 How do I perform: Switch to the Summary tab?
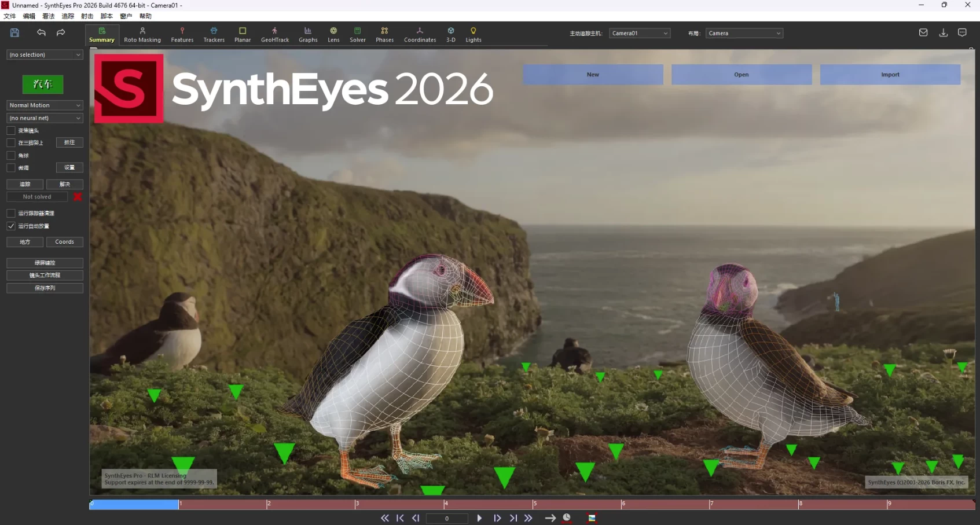[x=102, y=35]
